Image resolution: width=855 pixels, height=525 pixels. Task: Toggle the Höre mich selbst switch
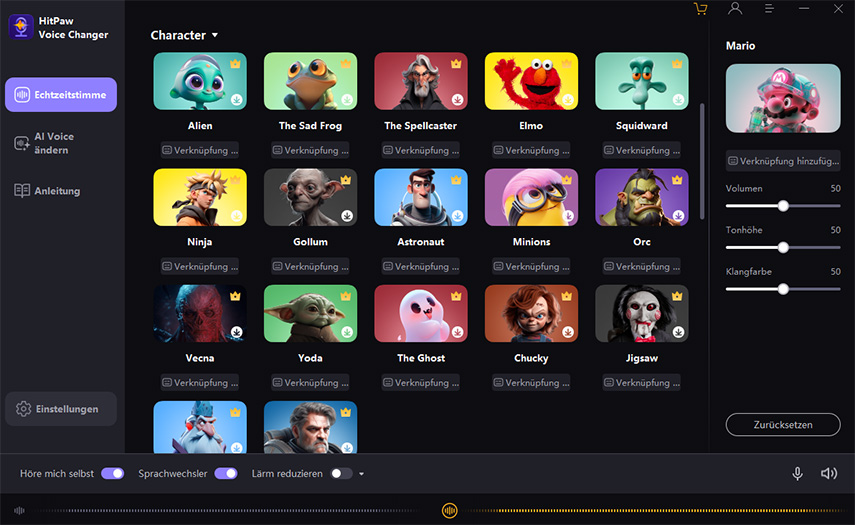[112, 474]
